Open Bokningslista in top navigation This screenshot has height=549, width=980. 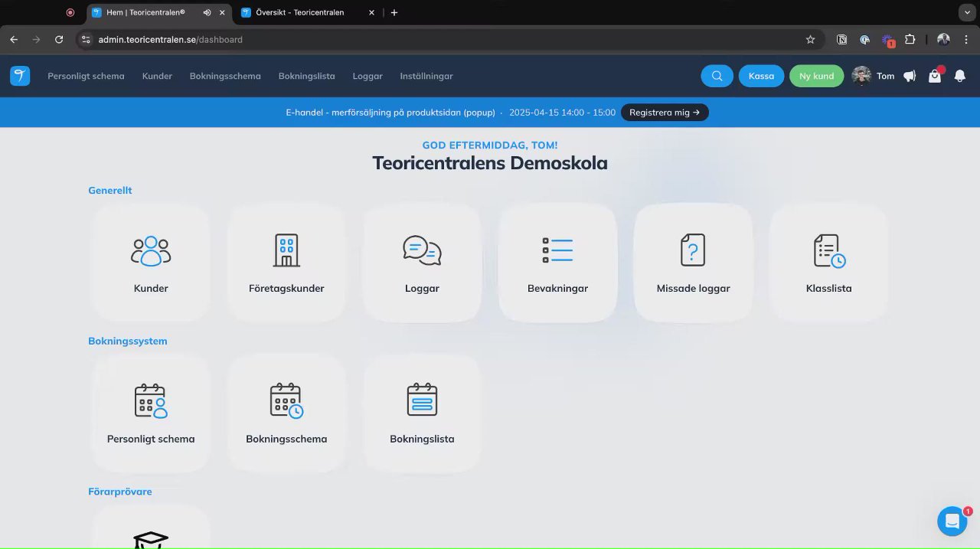pyautogui.click(x=306, y=76)
